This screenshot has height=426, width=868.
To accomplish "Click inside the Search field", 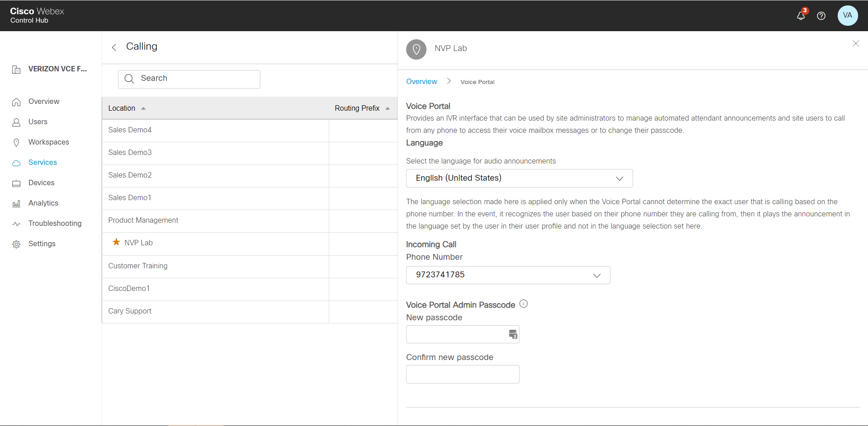I will point(189,79).
